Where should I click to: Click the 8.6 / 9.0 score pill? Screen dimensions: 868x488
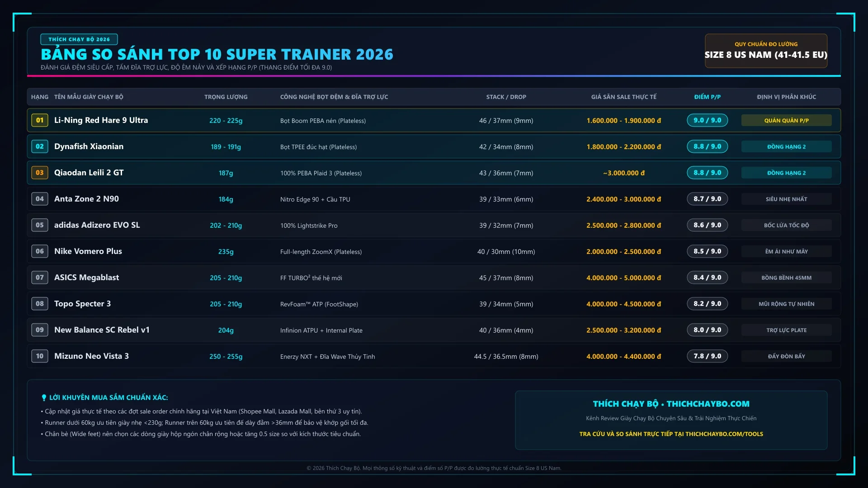point(708,225)
